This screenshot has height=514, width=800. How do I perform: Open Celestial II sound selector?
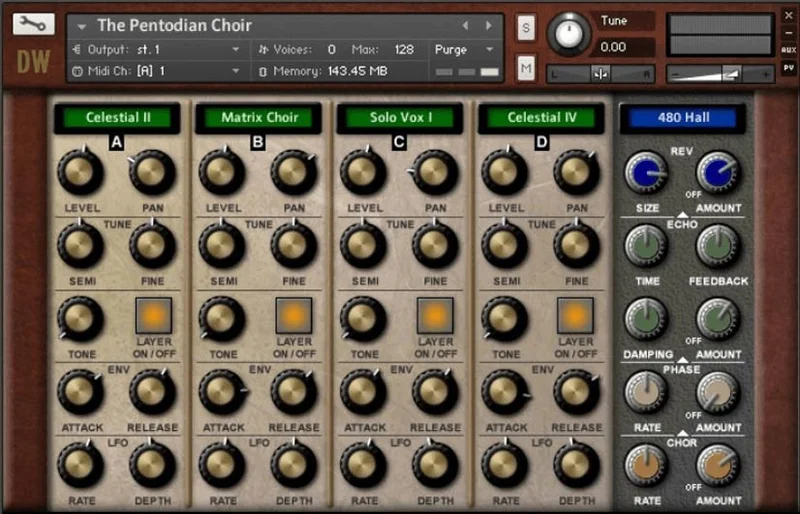(x=117, y=118)
